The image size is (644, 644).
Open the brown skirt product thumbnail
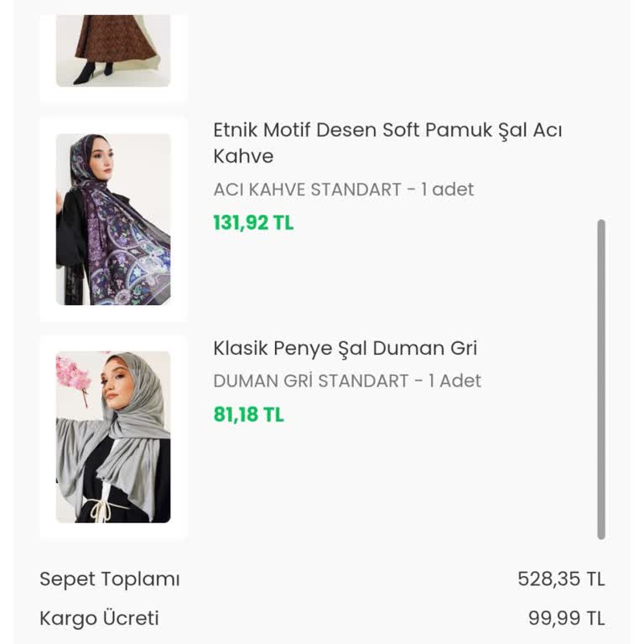click(x=113, y=50)
